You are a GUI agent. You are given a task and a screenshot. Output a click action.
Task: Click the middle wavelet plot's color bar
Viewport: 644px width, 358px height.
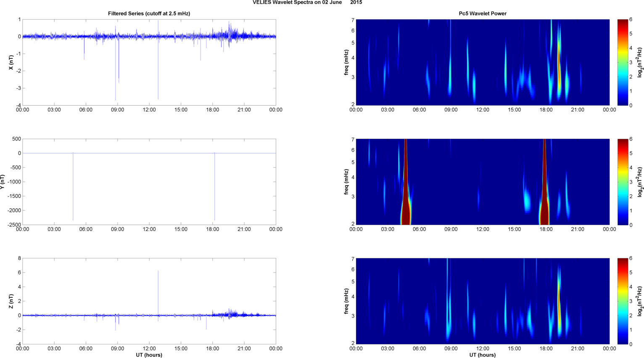click(x=623, y=182)
